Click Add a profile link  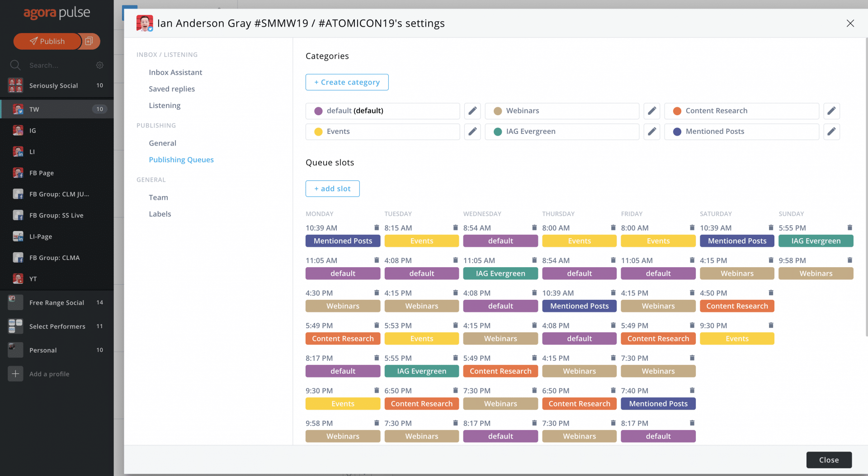(49, 374)
